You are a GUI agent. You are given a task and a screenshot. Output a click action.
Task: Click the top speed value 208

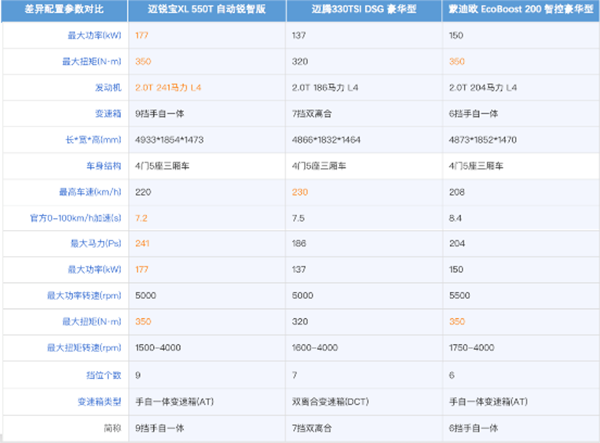click(457, 192)
